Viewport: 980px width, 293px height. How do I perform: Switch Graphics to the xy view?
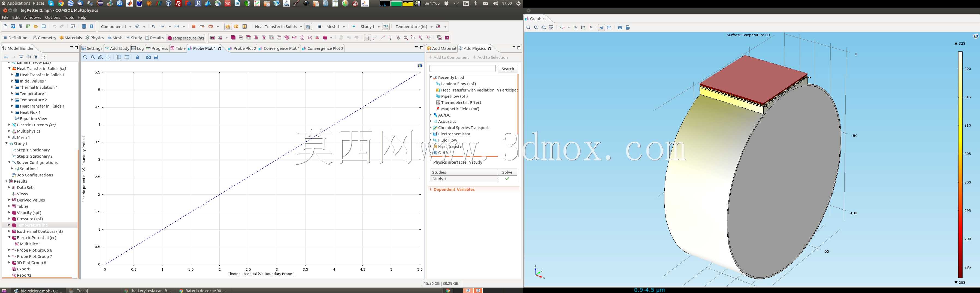[x=575, y=28]
